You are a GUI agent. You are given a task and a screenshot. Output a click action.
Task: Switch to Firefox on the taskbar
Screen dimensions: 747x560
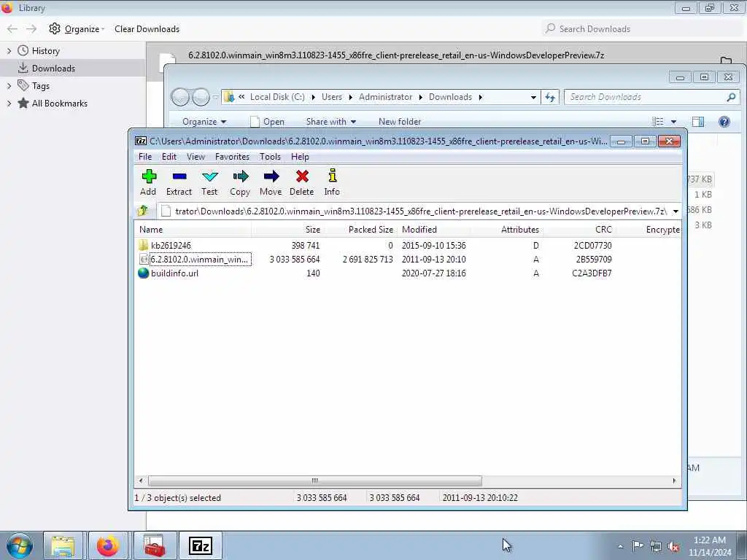coord(108,545)
